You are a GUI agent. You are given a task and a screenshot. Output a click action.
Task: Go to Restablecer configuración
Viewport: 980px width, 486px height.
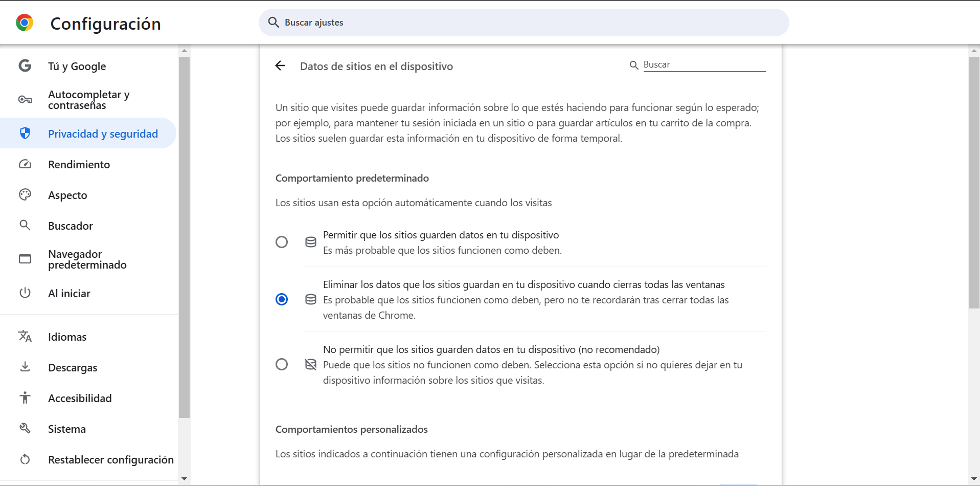[110, 459]
